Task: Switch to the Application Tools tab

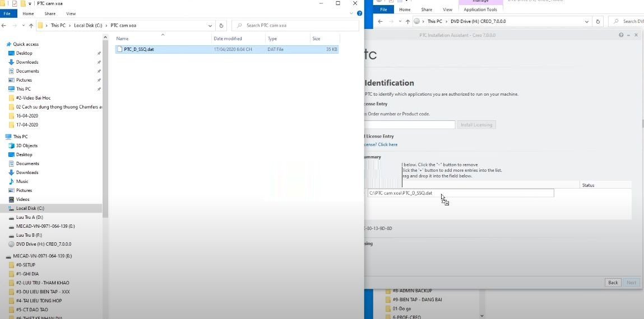Action: (480, 10)
